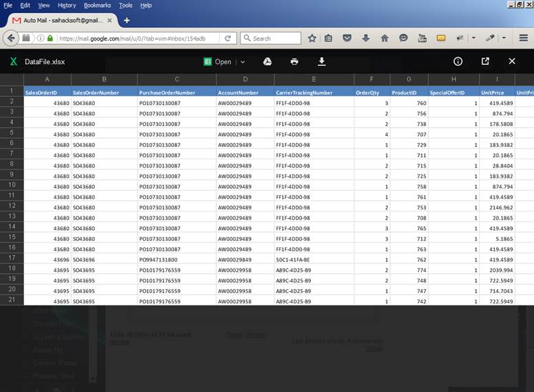
Task: Show bookmarks list icon
Action: pos(329,38)
